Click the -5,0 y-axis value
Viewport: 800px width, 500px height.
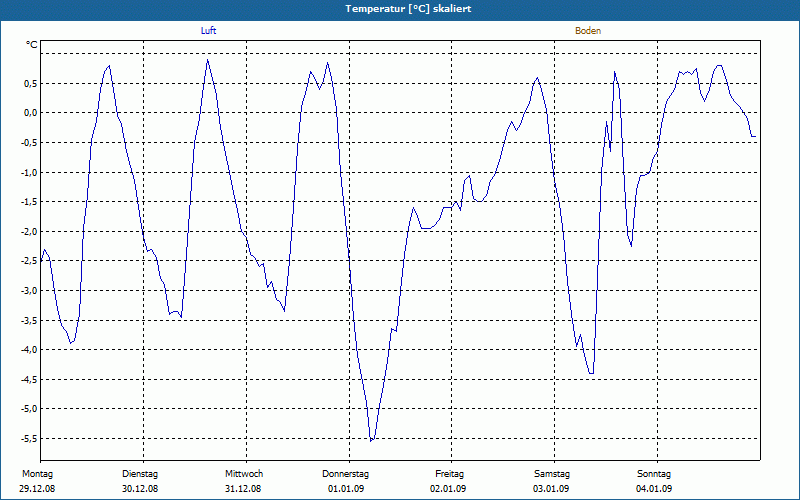coord(28,409)
